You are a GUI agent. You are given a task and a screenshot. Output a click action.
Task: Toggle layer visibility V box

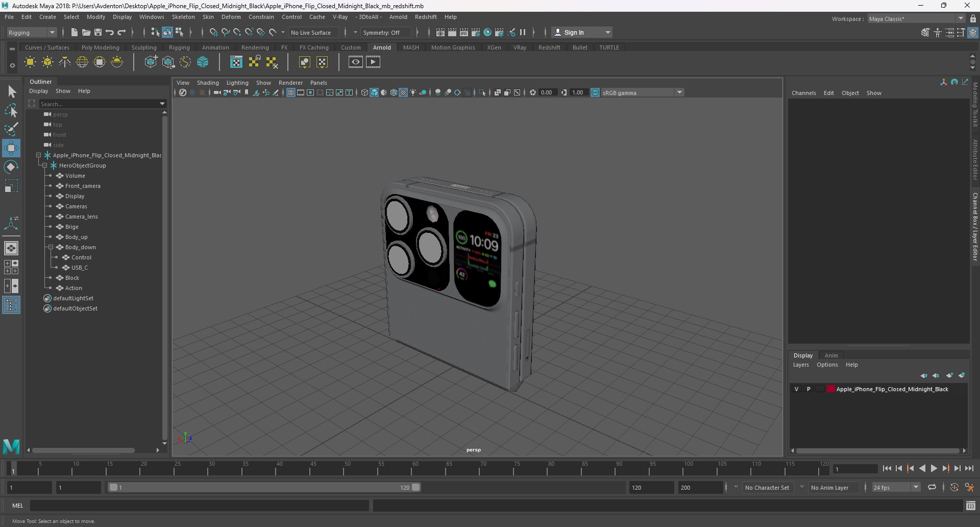pos(796,389)
